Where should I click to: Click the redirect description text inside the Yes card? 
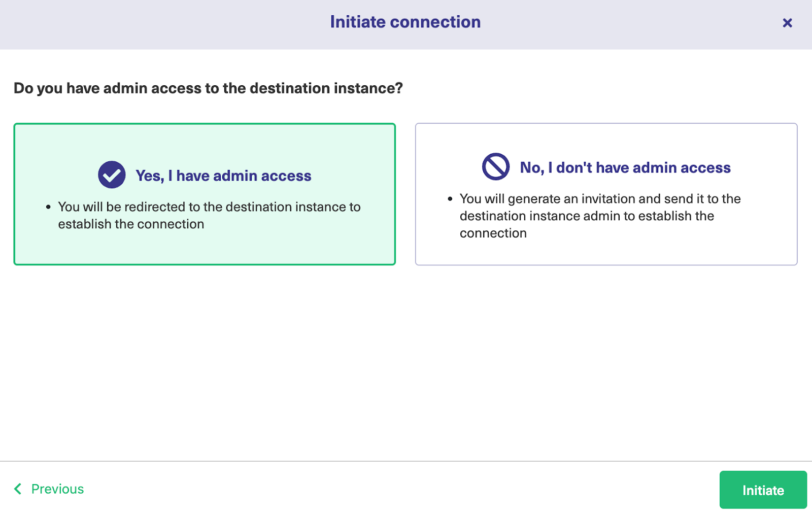click(x=209, y=215)
